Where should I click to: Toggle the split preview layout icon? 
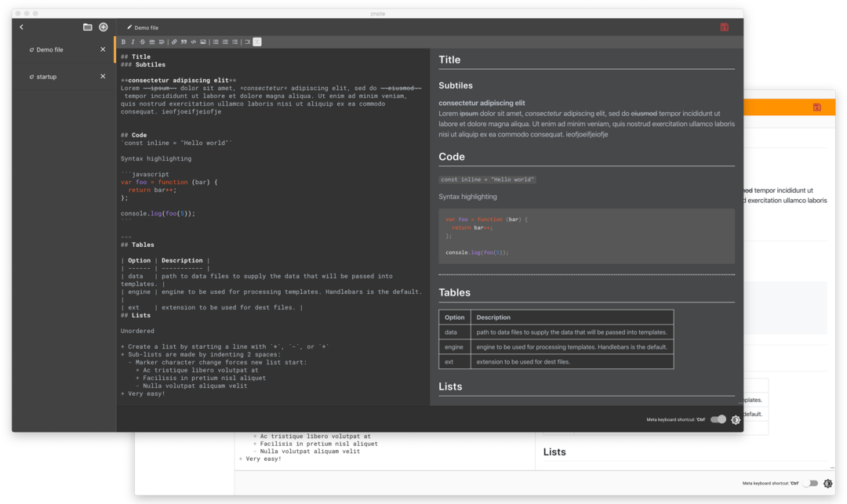(x=256, y=42)
